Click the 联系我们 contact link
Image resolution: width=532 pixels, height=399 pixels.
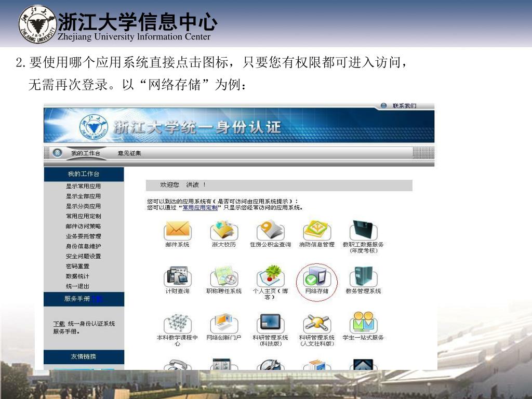[x=404, y=105]
